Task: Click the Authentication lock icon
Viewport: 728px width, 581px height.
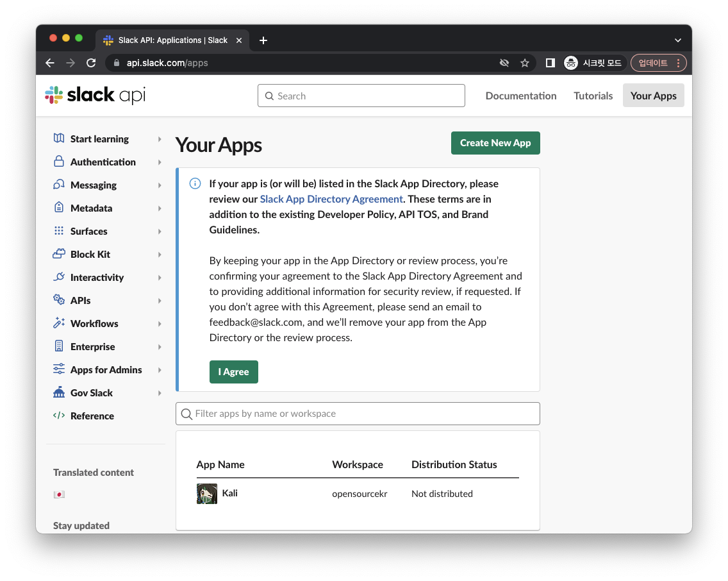Action: (x=59, y=161)
